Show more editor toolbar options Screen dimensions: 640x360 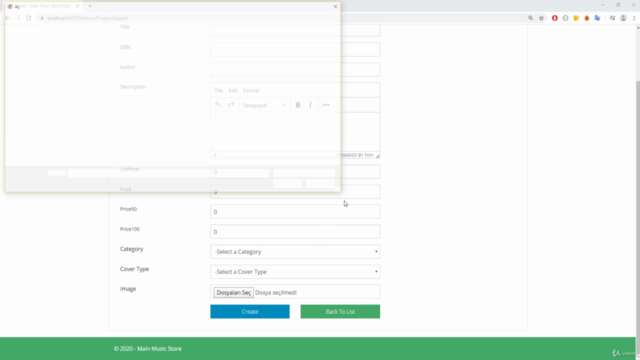pyautogui.click(x=326, y=105)
